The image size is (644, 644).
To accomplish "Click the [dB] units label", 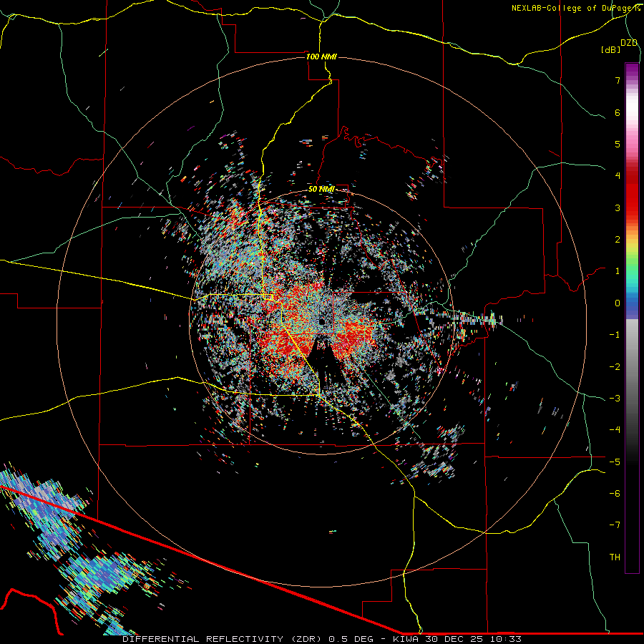I will 610,49.
